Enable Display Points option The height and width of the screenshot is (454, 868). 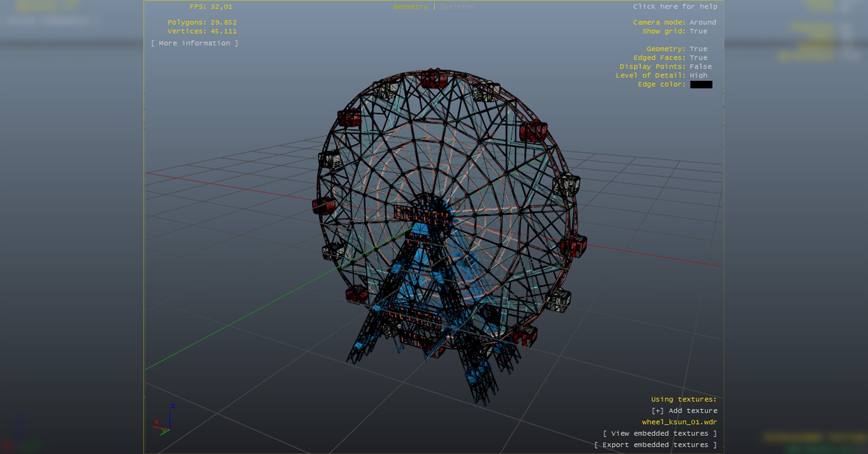coord(700,66)
